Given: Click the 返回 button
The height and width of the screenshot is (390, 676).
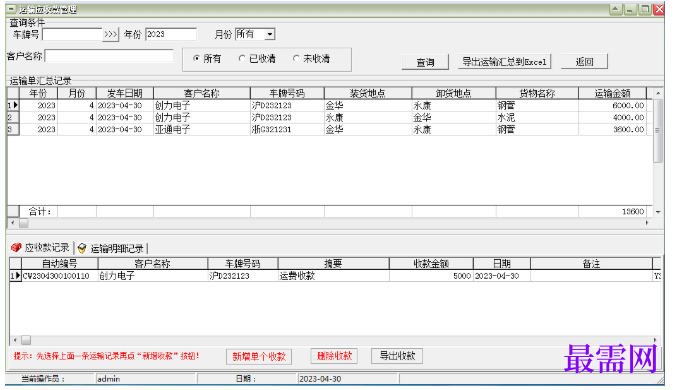Looking at the screenshot, I should (584, 62).
